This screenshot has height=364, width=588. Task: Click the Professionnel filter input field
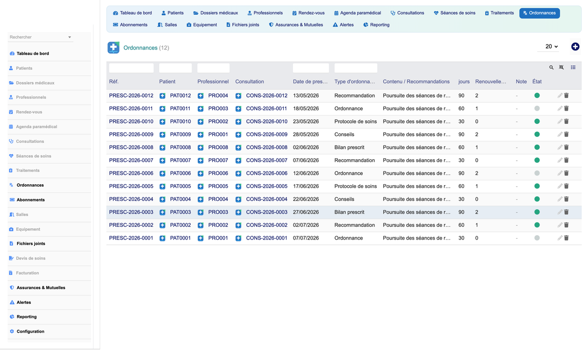pyautogui.click(x=214, y=68)
